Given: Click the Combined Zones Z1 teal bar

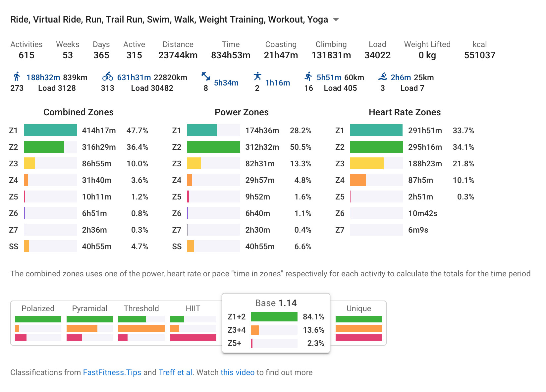Looking at the screenshot, I should [50, 131].
